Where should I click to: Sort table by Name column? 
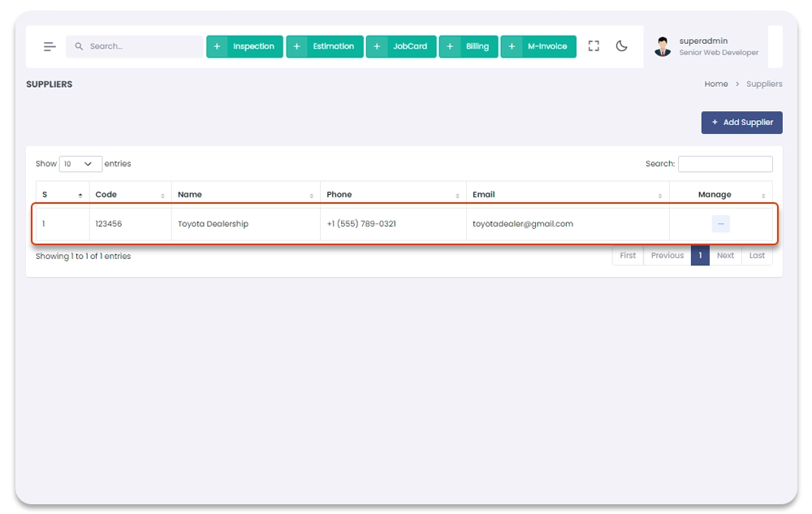tap(245, 195)
